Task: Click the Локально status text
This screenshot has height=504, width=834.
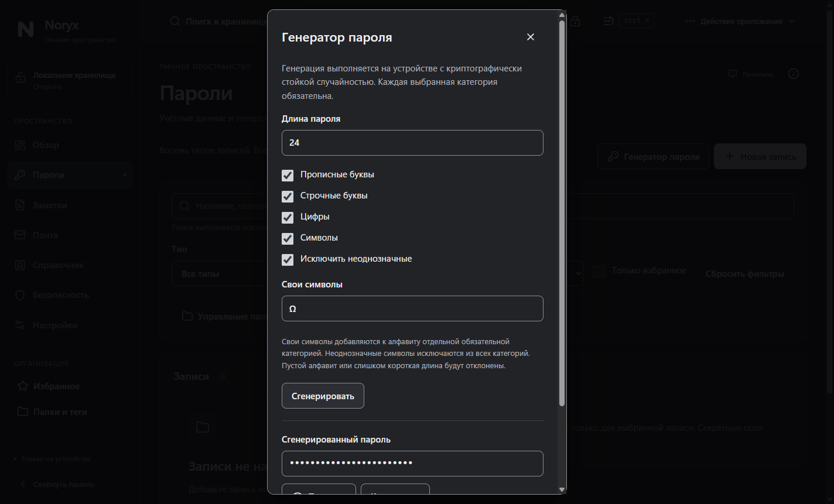Action: tap(758, 74)
